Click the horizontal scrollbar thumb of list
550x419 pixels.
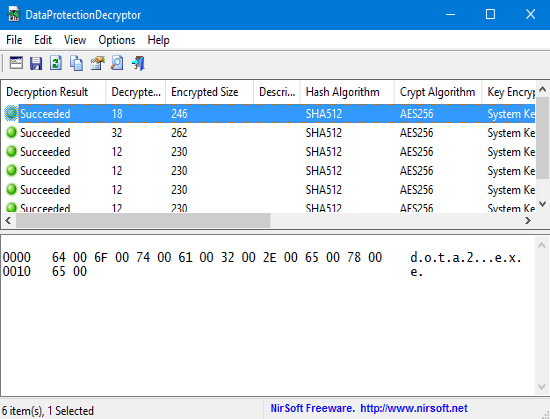(x=143, y=221)
